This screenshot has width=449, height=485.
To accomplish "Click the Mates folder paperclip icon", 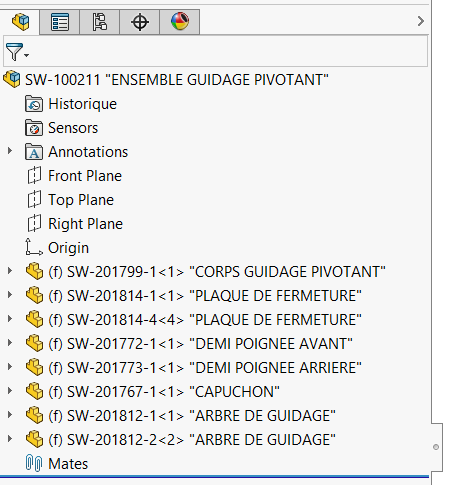I will [34, 463].
